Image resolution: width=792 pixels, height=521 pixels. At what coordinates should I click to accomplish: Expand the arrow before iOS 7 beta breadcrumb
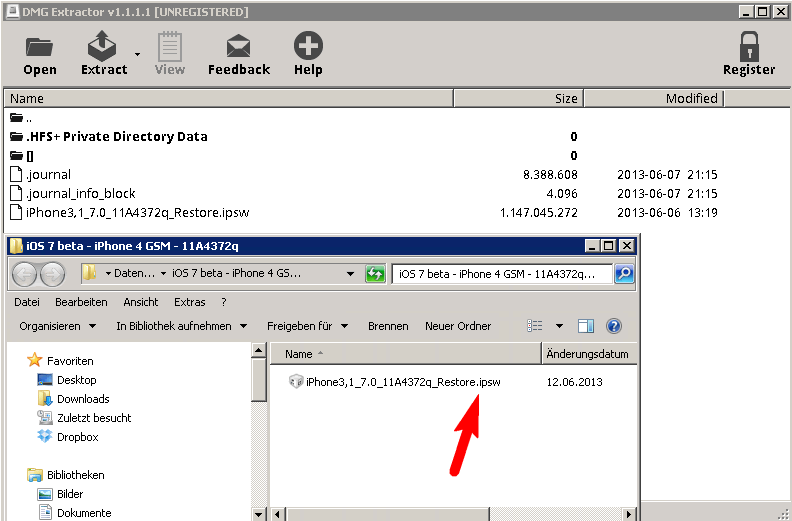[163, 274]
